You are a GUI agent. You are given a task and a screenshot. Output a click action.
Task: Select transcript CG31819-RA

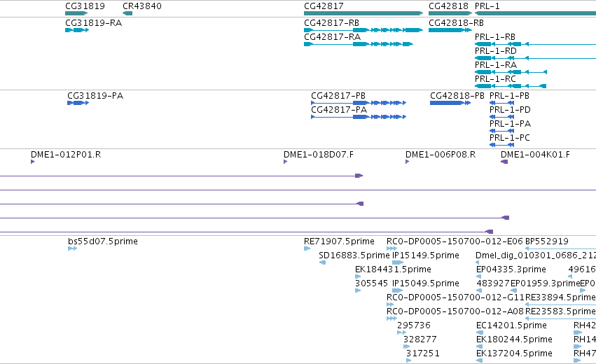[x=77, y=30]
